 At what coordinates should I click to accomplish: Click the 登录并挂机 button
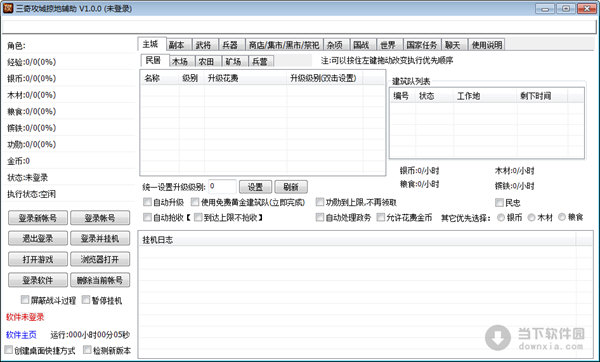[100, 238]
